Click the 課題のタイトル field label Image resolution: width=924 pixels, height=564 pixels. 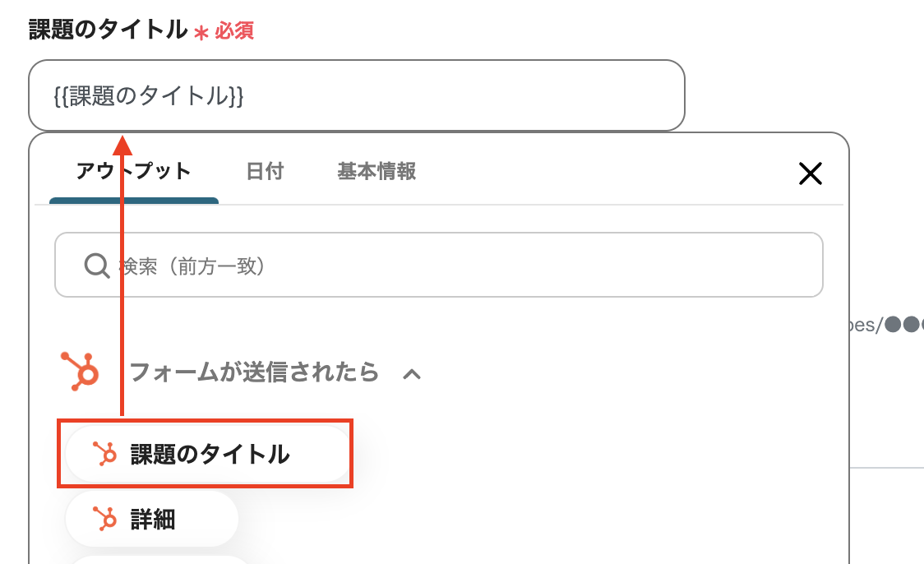click(x=108, y=30)
